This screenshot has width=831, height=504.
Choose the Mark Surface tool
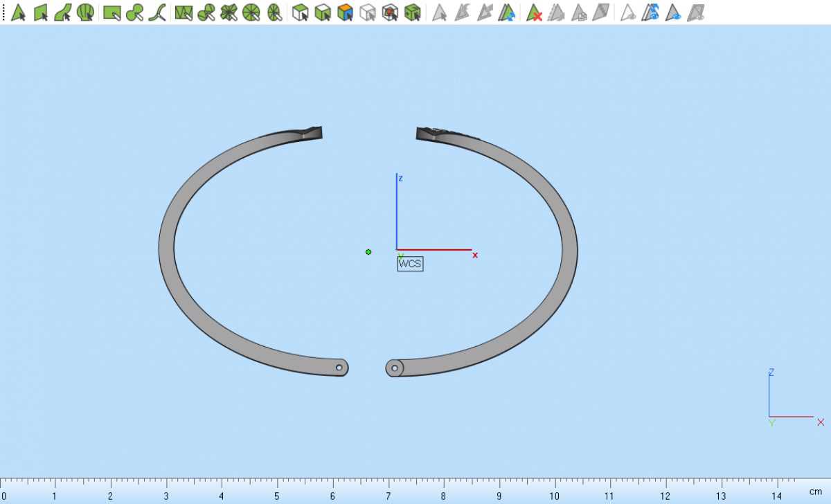pyautogui.click(x=63, y=12)
